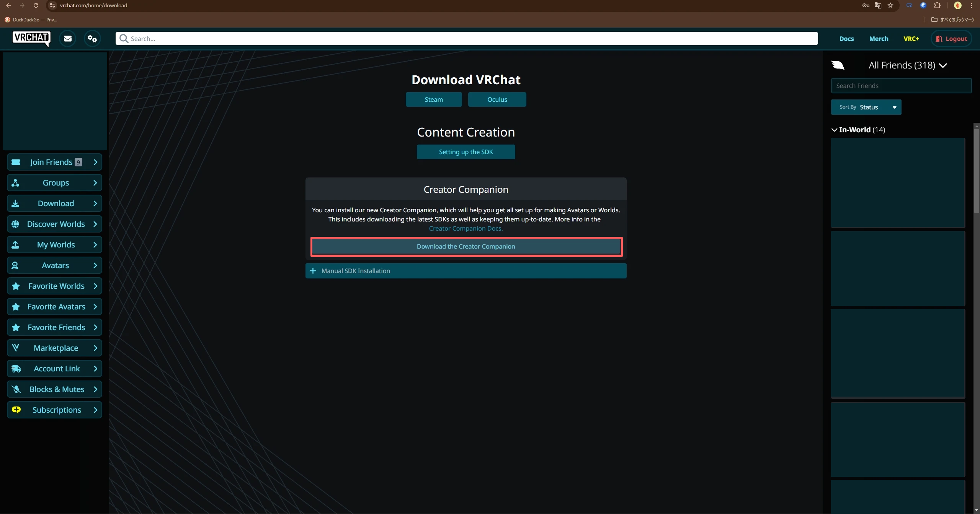Click the Download arrow icon in sidebar
The width and height of the screenshot is (980, 514).
15,203
